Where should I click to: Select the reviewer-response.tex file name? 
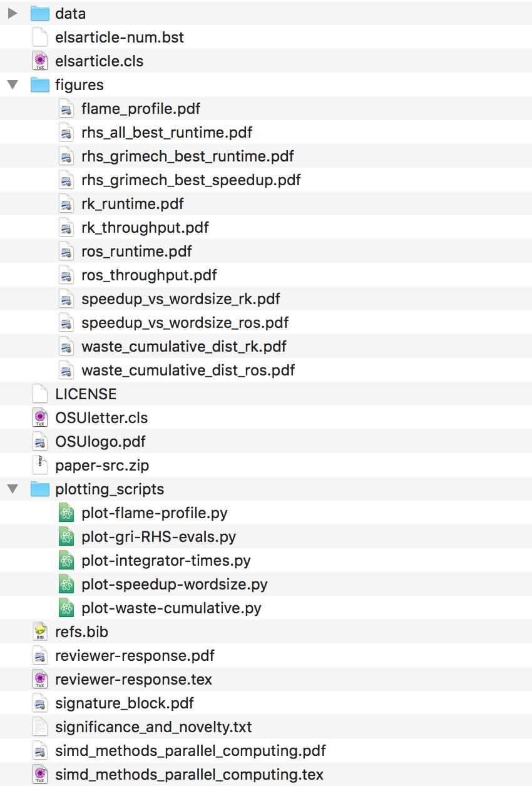pos(133,680)
